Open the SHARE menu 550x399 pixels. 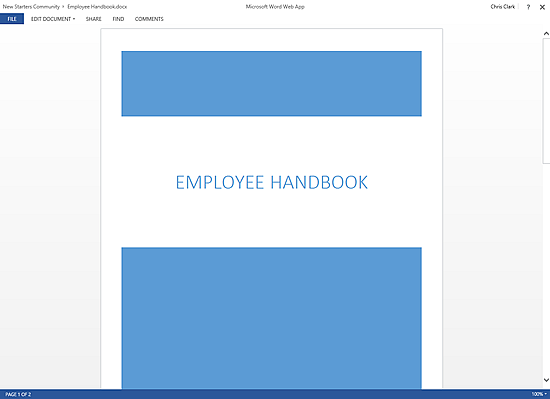click(x=94, y=19)
